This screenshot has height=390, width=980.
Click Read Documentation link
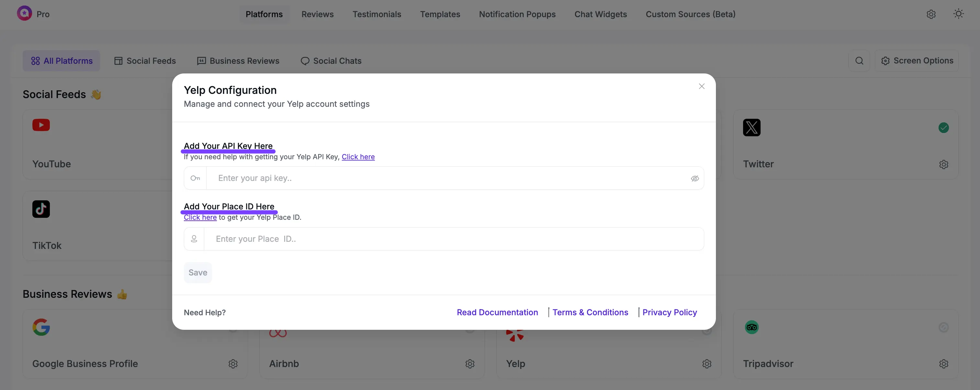point(497,312)
